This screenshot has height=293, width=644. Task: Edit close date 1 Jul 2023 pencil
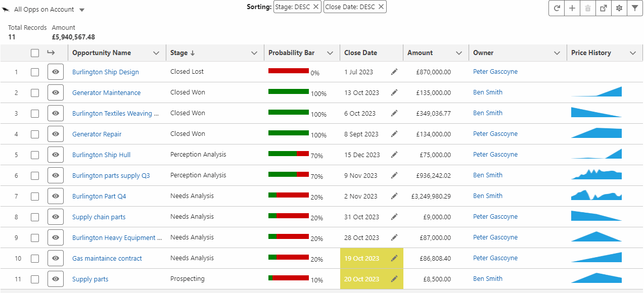(x=394, y=72)
